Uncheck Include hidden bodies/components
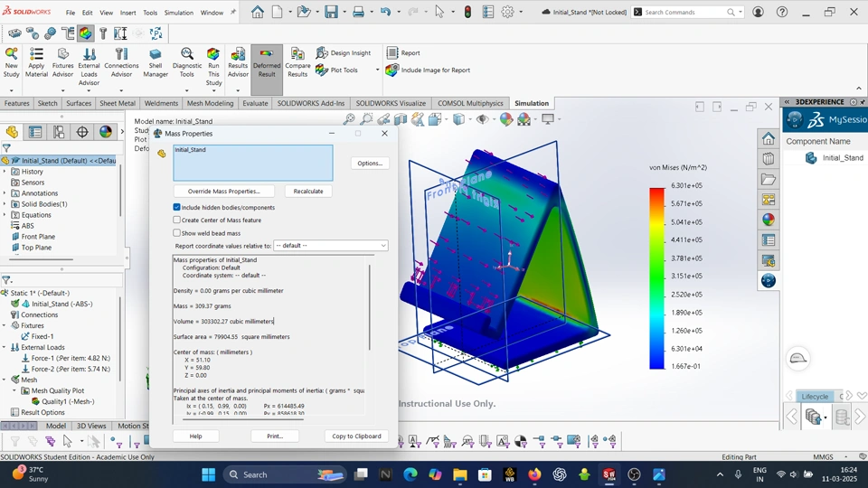The image size is (868, 488). coord(177,207)
